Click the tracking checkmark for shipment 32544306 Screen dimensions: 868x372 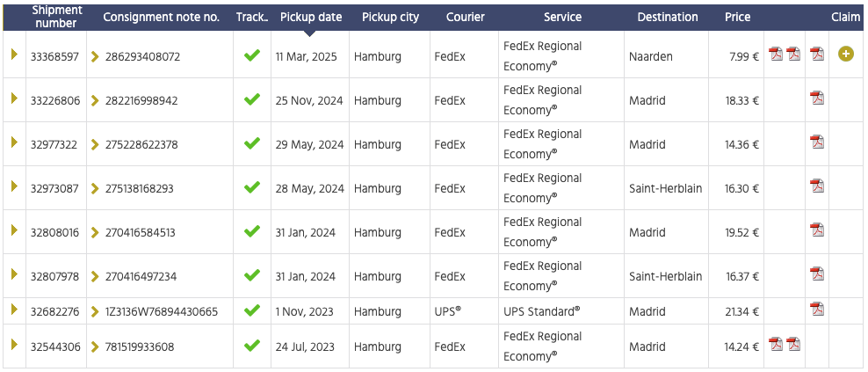[x=252, y=346]
